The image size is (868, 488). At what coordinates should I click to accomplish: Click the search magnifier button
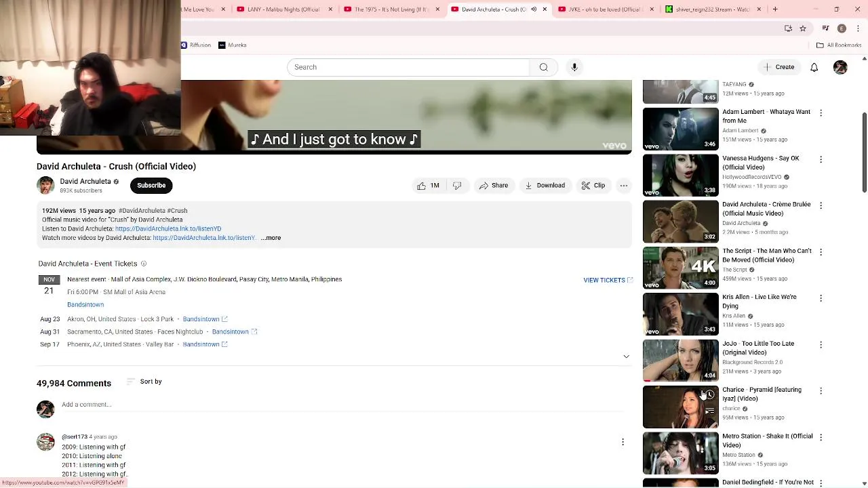(543, 67)
